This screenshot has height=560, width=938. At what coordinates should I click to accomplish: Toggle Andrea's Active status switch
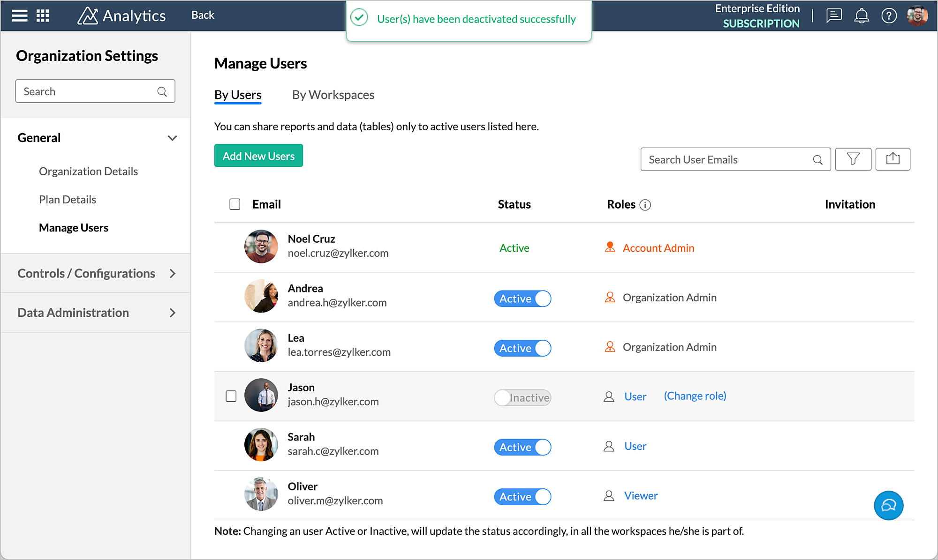(x=522, y=299)
